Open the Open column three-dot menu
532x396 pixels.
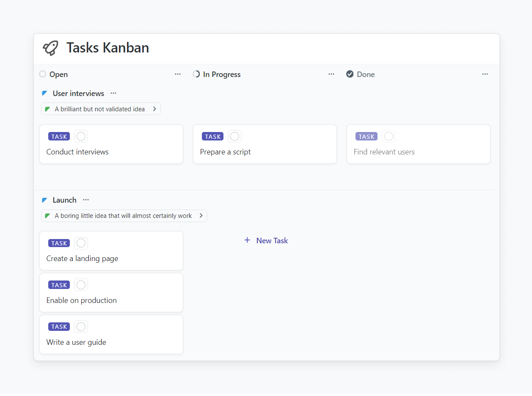(178, 74)
